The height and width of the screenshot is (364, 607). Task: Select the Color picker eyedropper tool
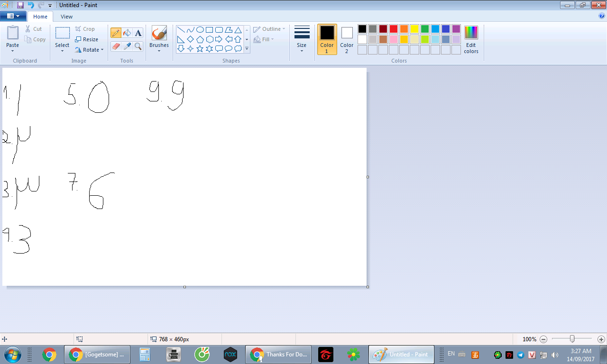(x=127, y=46)
